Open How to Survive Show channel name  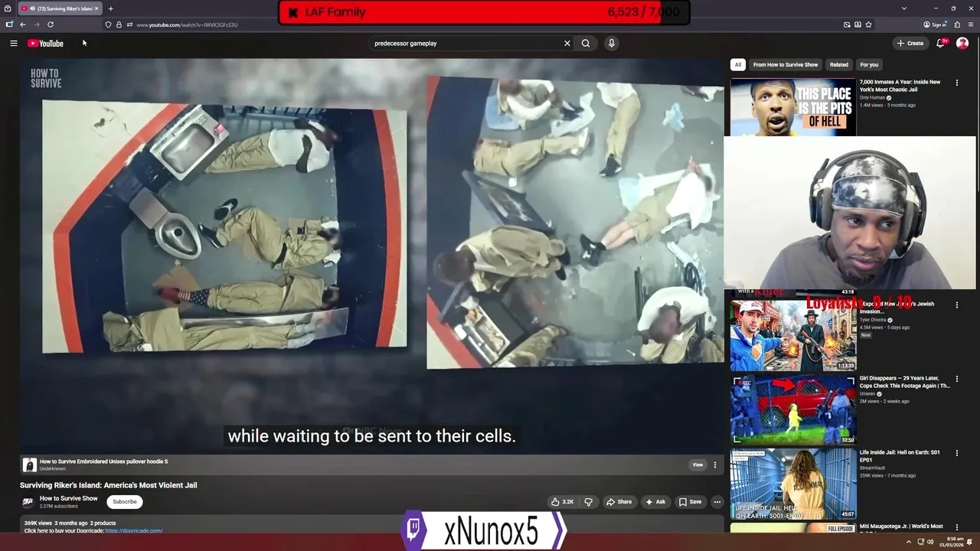pyautogui.click(x=69, y=498)
